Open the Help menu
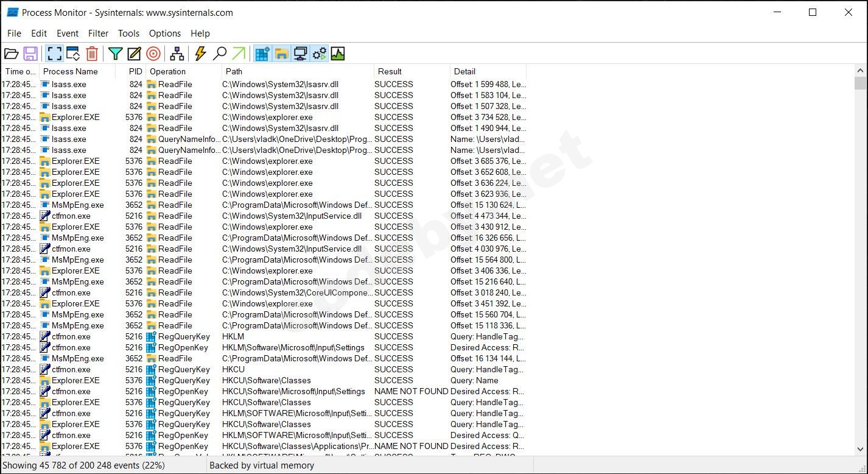 click(x=200, y=34)
